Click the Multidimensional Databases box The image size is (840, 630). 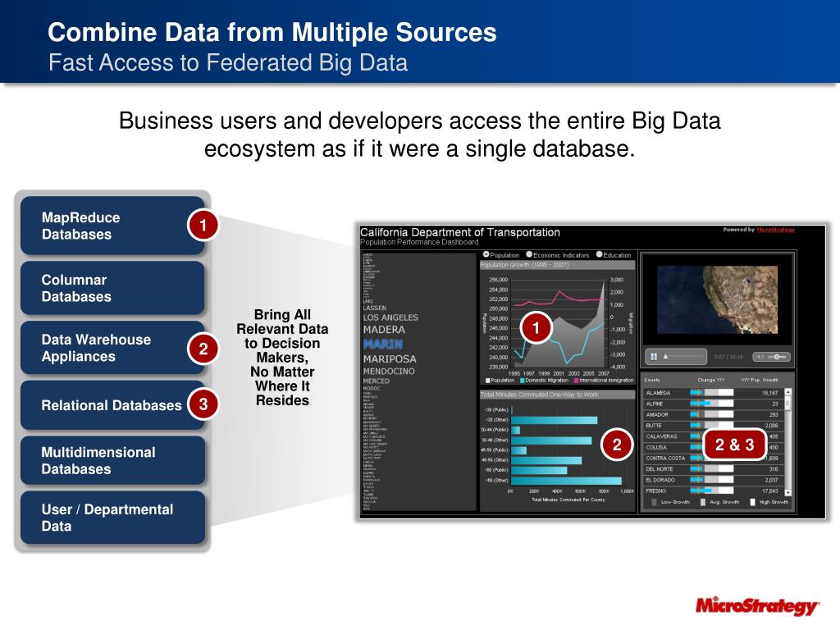point(112,460)
